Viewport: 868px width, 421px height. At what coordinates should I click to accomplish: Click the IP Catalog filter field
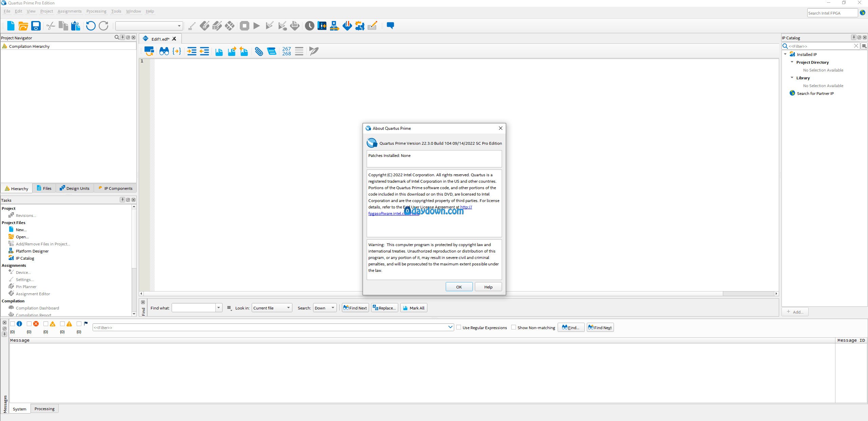[820, 46]
